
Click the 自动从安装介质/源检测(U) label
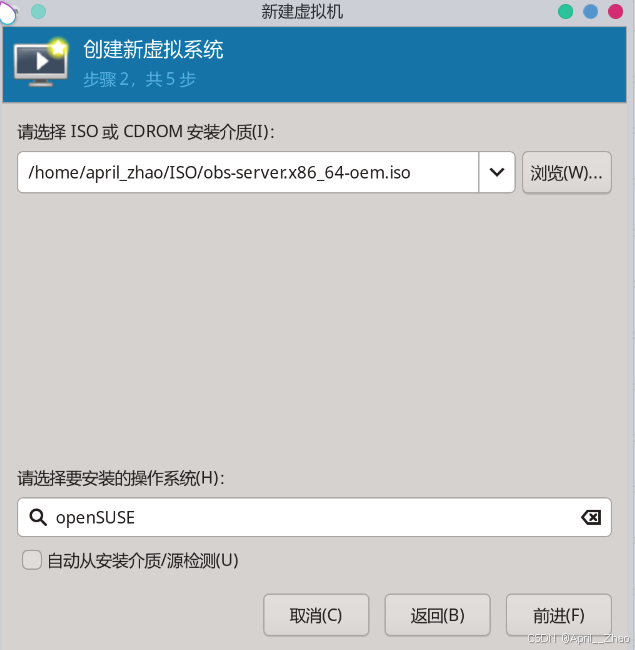click(x=143, y=560)
